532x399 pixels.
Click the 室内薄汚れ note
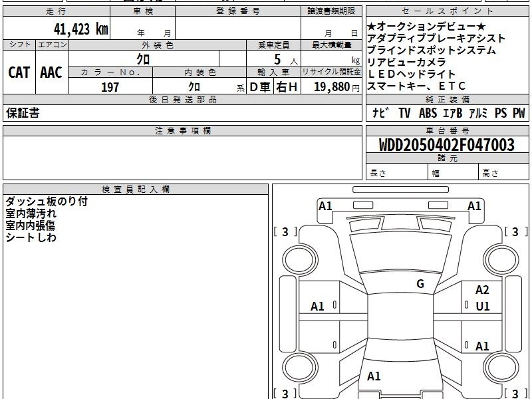coord(31,213)
